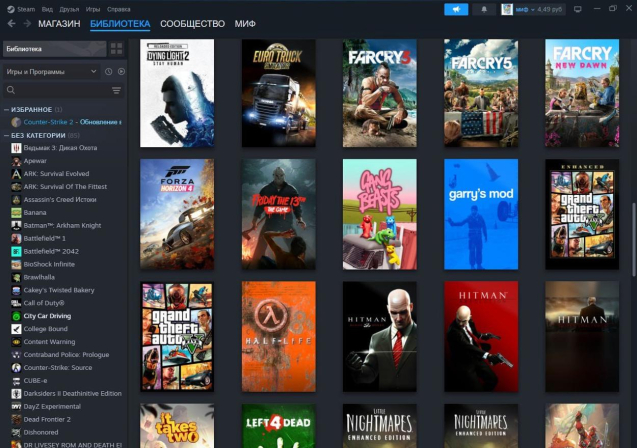Open the notifications bell
This screenshot has height=448, width=637.
[484, 9]
